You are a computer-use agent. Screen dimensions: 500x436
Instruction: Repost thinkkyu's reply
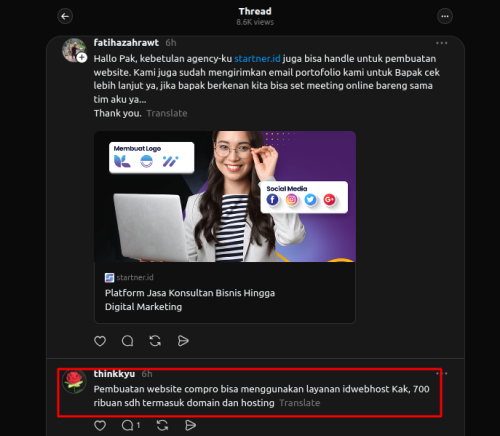tap(162, 425)
